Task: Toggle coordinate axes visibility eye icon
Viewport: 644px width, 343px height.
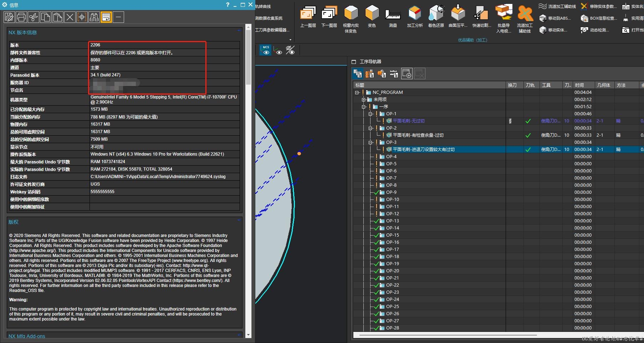Action: [278, 50]
